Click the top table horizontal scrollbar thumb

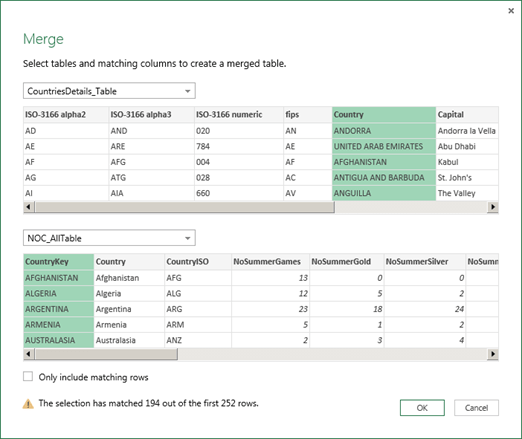pos(184,207)
